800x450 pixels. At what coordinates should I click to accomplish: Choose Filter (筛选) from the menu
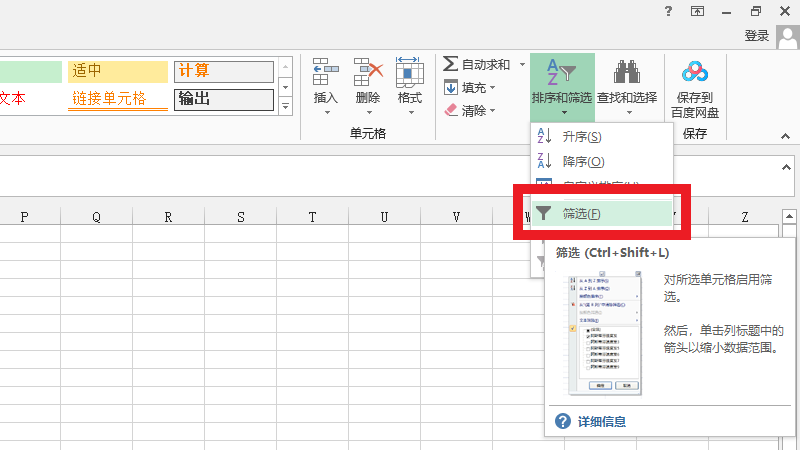coord(581,213)
